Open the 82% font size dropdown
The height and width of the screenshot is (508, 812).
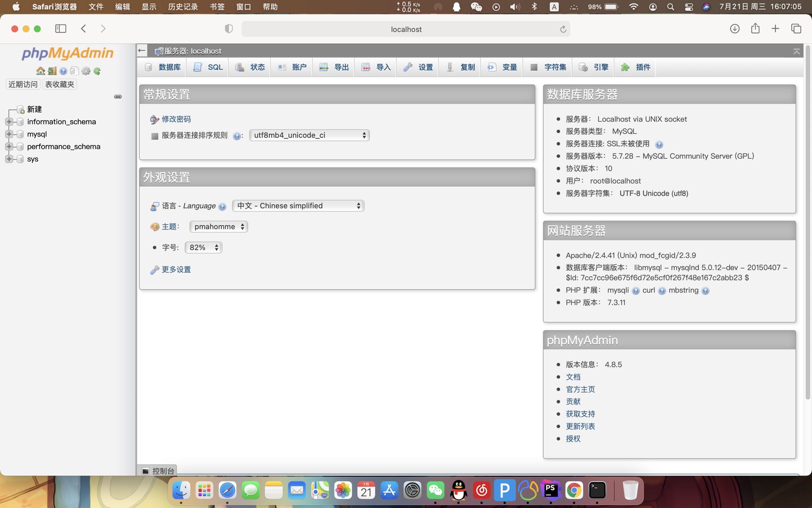(x=203, y=247)
